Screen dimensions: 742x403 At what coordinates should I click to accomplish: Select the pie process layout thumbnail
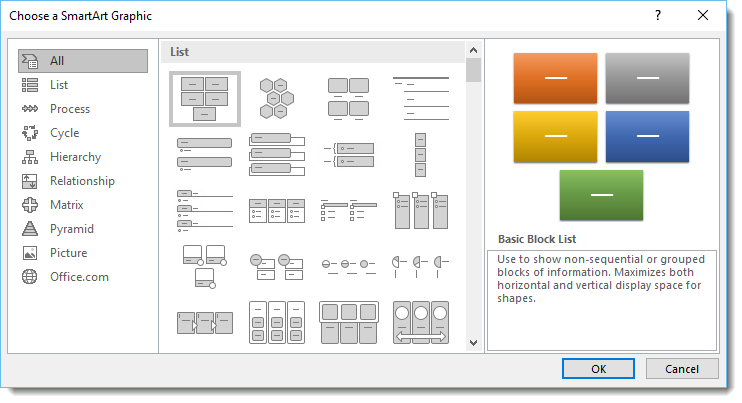coord(421,266)
